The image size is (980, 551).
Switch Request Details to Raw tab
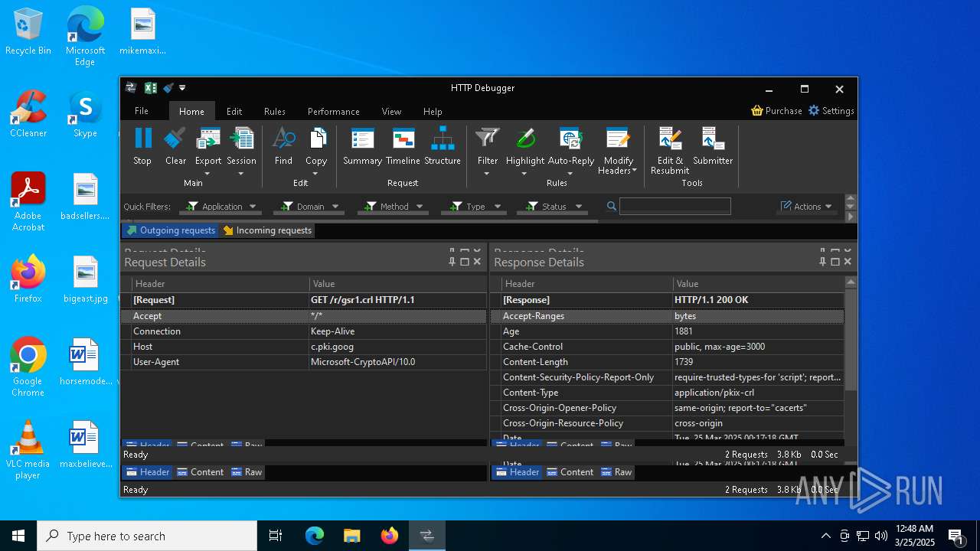pyautogui.click(x=247, y=472)
